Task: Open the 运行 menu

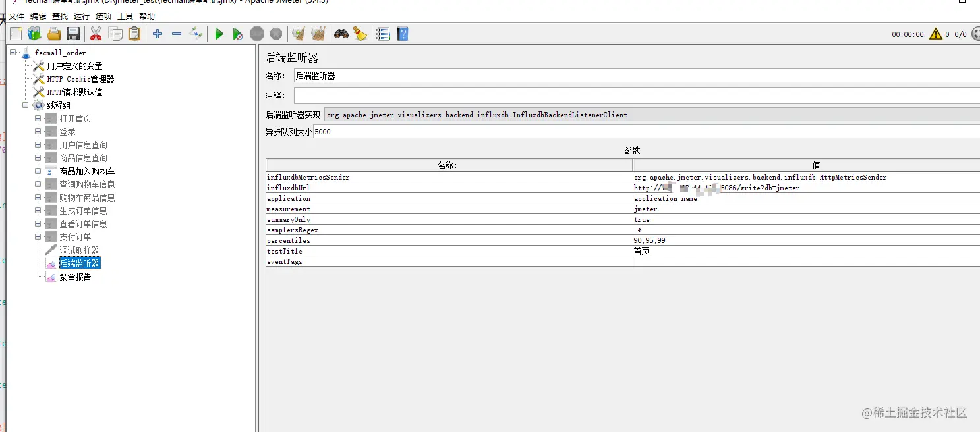Action: [x=82, y=16]
